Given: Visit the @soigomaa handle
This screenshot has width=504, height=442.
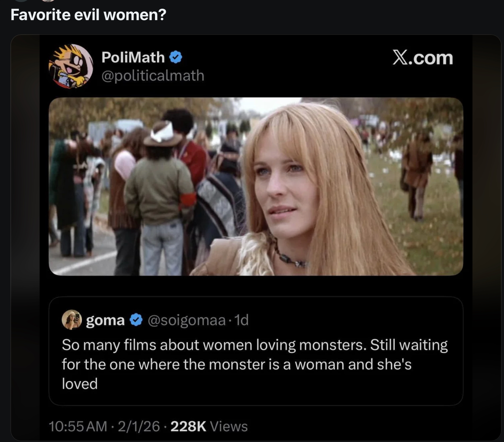Looking at the screenshot, I should tap(187, 320).
